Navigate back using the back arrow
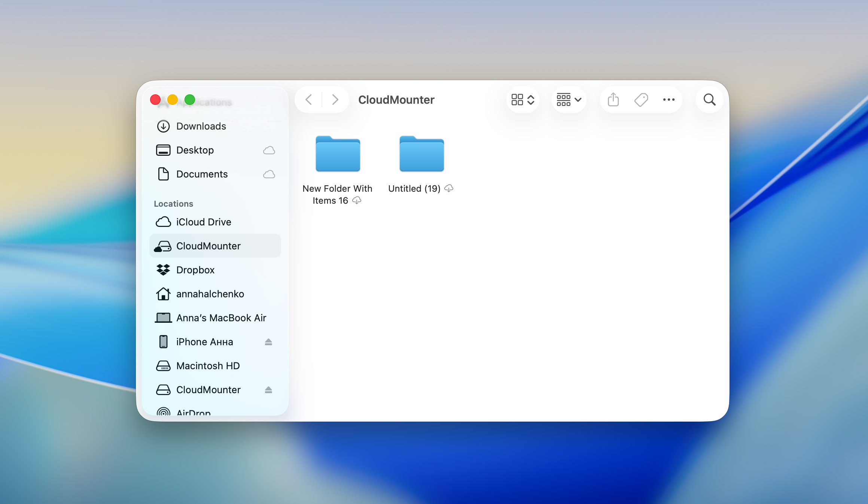 tap(308, 100)
